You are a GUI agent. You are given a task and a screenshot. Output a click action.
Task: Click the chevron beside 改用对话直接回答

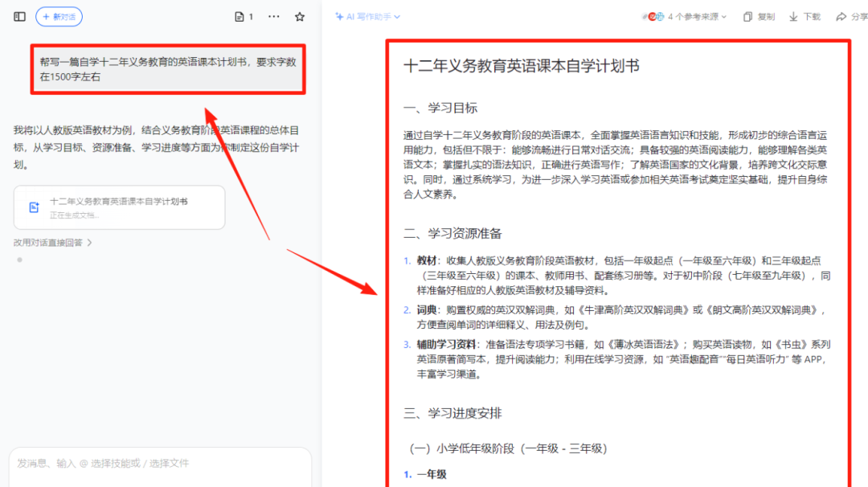point(90,243)
